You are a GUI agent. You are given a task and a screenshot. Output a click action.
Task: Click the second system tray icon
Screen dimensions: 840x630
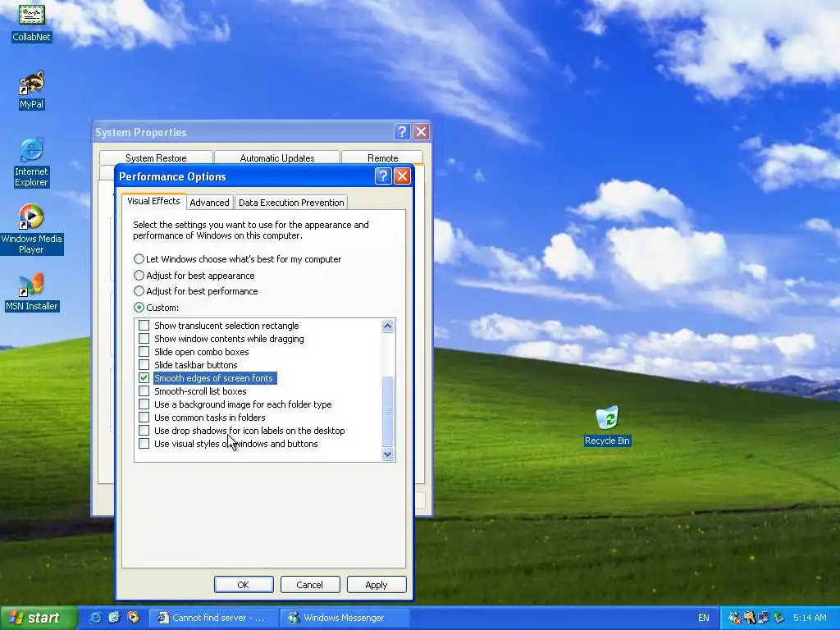pos(749,618)
